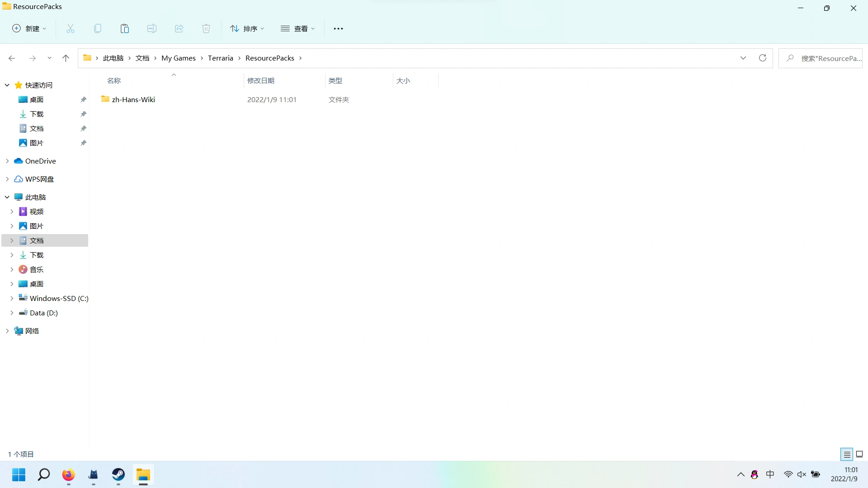868x488 pixels.
Task: Click the Rename icon in toolbar
Action: 152,28
